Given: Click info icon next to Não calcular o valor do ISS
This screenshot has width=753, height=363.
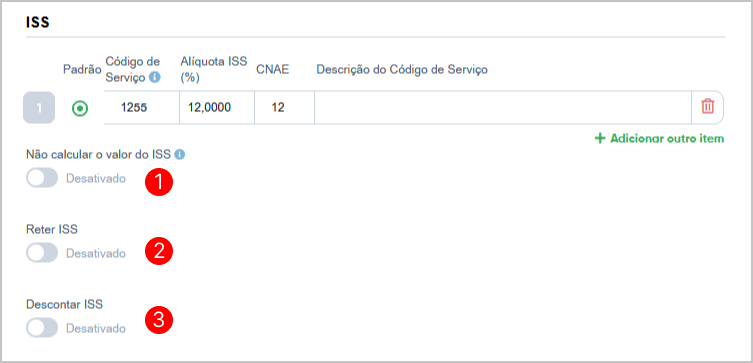Looking at the screenshot, I should pos(179,155).
